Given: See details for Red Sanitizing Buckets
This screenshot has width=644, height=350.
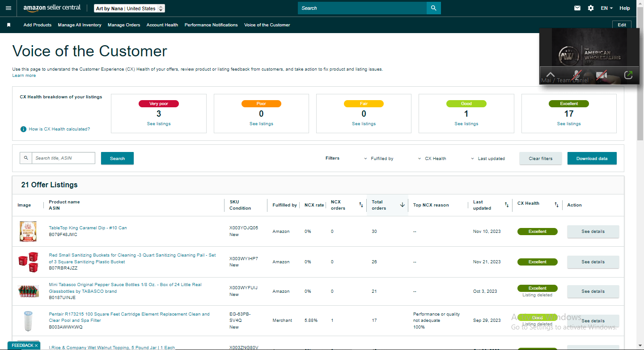Looking at the screenshot, I should pos(593,262).
